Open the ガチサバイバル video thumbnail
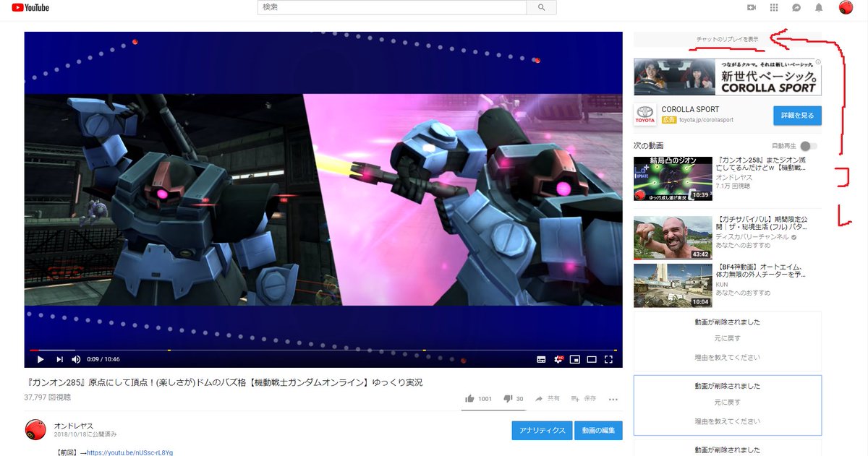868x456 pixels. tap(673, 238)
